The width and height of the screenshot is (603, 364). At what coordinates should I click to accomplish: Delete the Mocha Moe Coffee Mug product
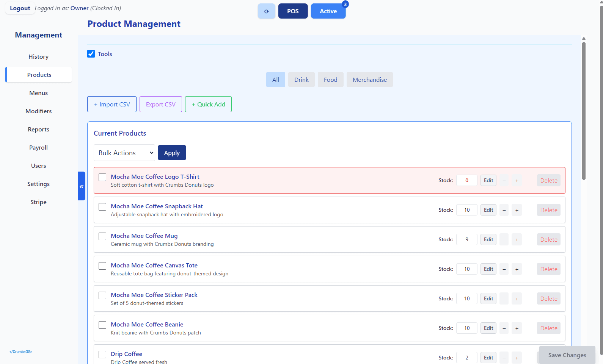548,240
